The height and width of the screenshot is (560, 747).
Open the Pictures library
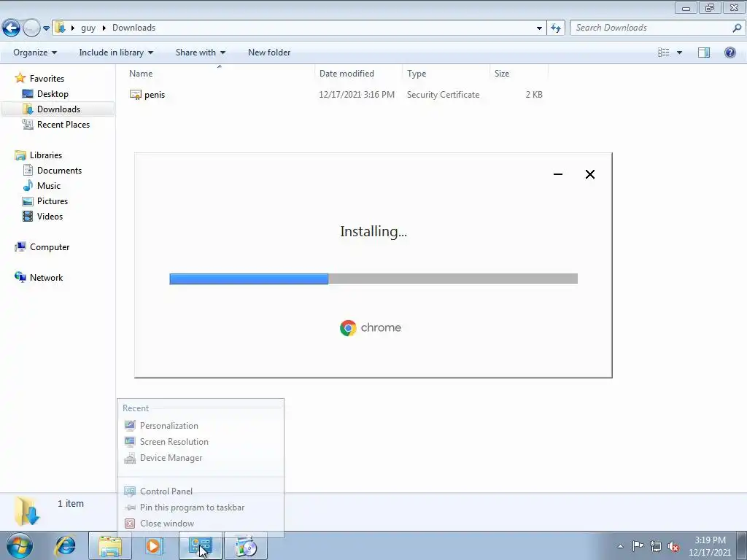[53, 201]
